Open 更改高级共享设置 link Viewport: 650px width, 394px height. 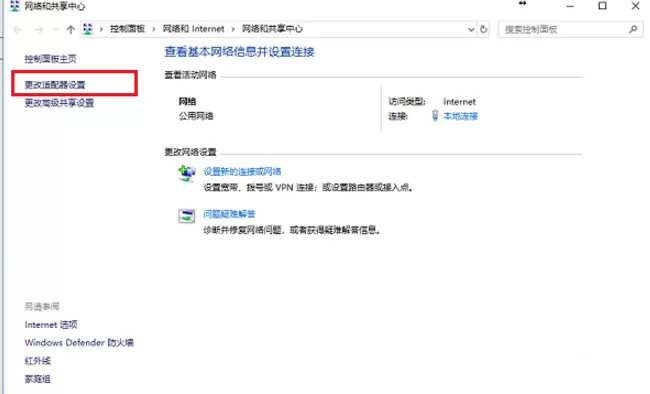pyautogui.click(x=59, y=103)
